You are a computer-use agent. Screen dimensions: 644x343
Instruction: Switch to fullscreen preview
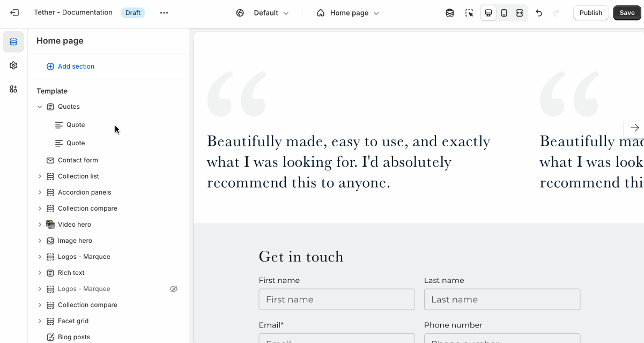(x=520, y=13)
